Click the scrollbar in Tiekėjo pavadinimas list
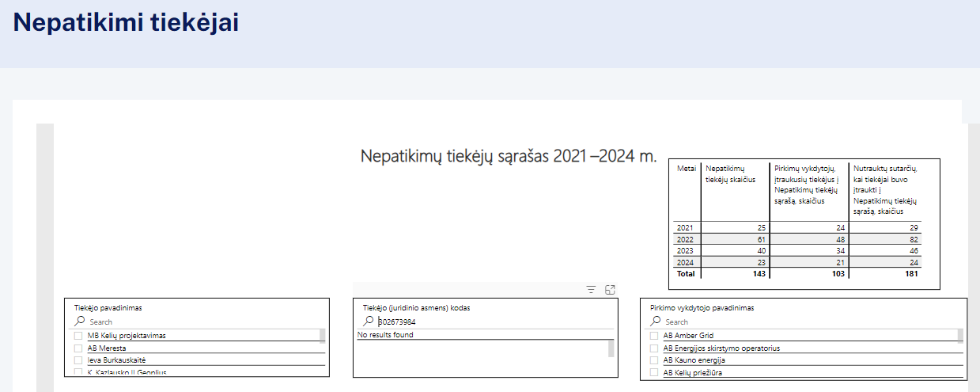 [x=323, y=336]
